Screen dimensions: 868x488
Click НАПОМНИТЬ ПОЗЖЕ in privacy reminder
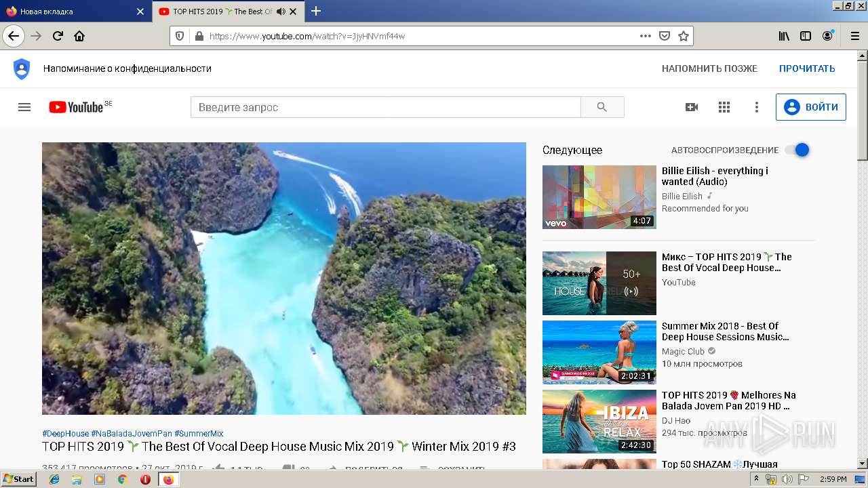tap(709, 68)
